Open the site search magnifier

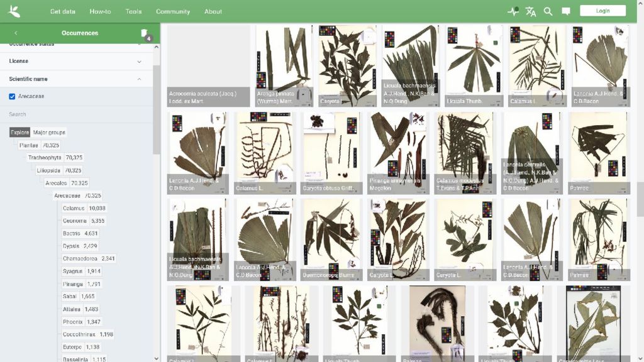548,11
